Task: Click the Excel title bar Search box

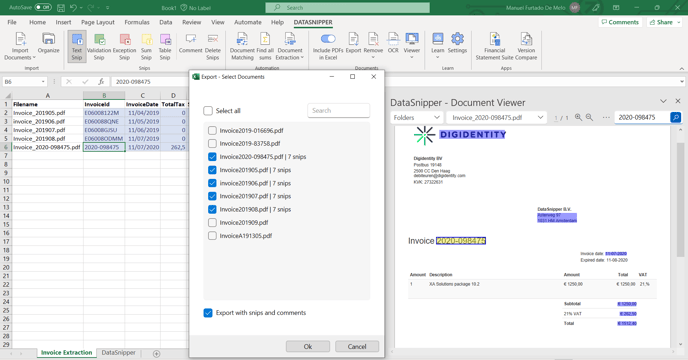Action: (348, 7)
